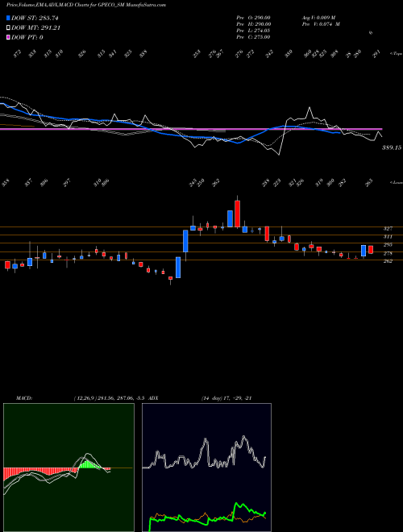Click the 'Avg V: 0.009 M' value
Viewport: 403px width, 532px height.
(x=318, y=18)
